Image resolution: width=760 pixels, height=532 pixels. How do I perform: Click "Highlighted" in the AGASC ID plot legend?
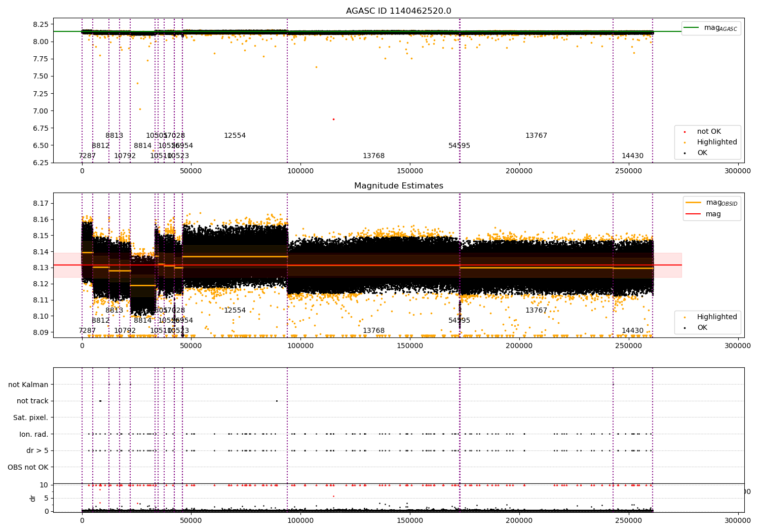click(717, 142)
